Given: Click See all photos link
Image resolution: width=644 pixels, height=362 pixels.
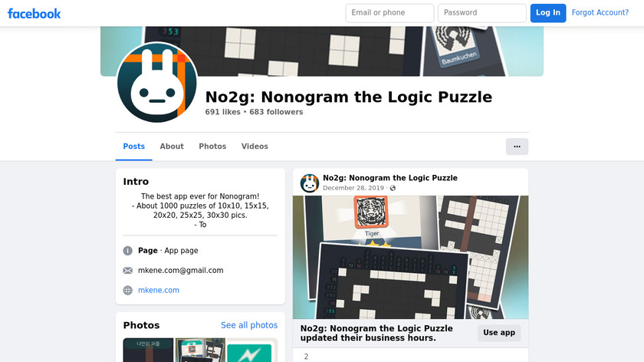Looking at the screenshot, I should (249, 325).
